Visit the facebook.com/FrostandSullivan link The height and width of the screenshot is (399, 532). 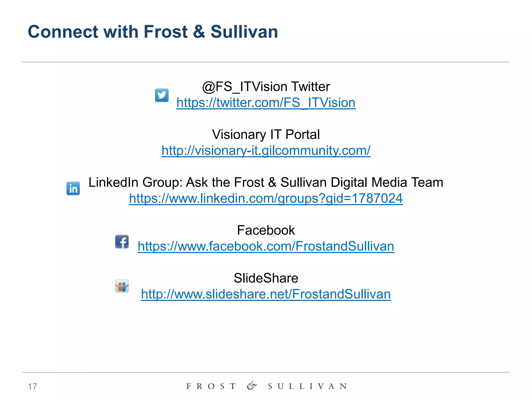[x=266, y=246]
